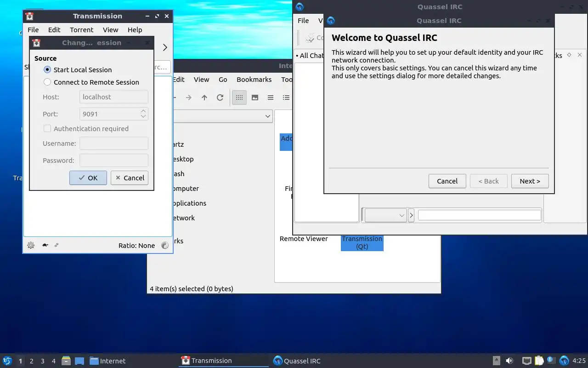Switch file manager to compact list view
588x368 pixels.
point(271,98)
